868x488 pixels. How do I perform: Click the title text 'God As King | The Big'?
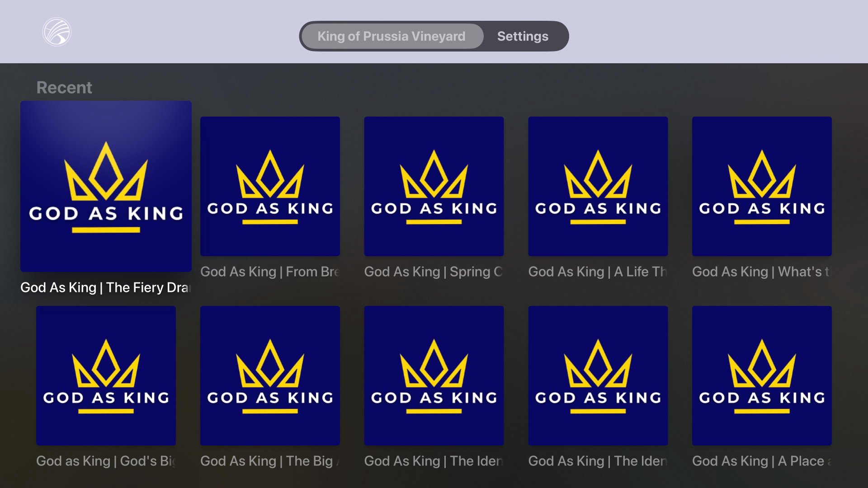(270, 461)
